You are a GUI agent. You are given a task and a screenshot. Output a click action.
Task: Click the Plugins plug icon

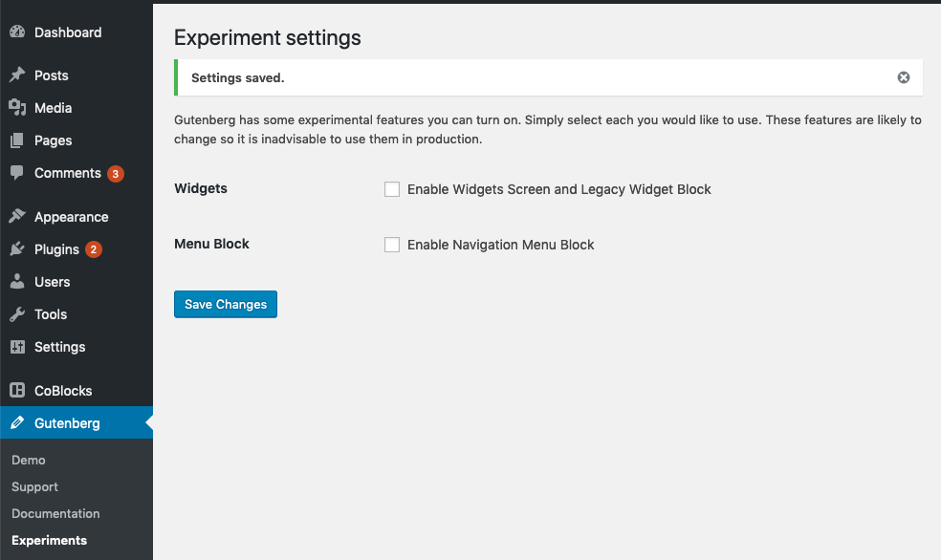pos(17,248)
